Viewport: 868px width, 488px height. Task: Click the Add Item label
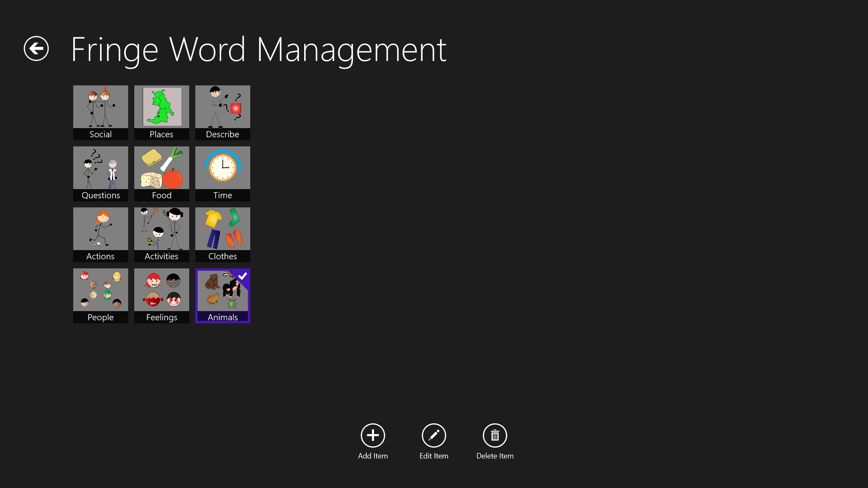pos(373,456)
